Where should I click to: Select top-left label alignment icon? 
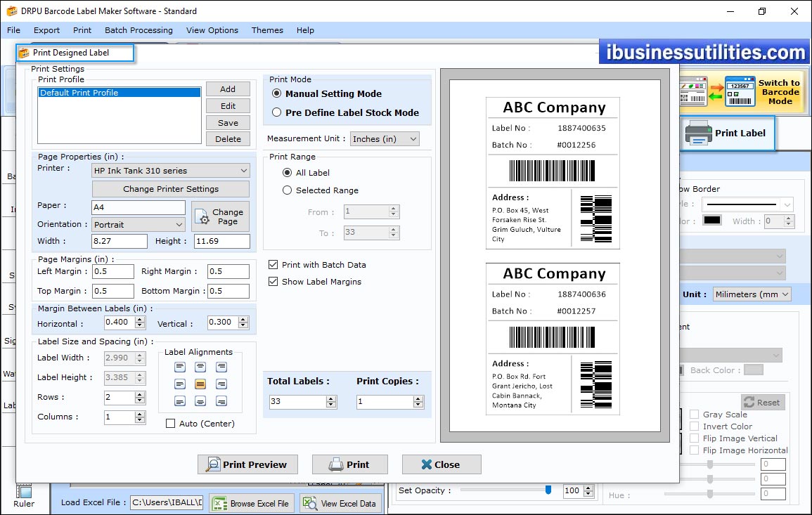click(x=180, y=367)
